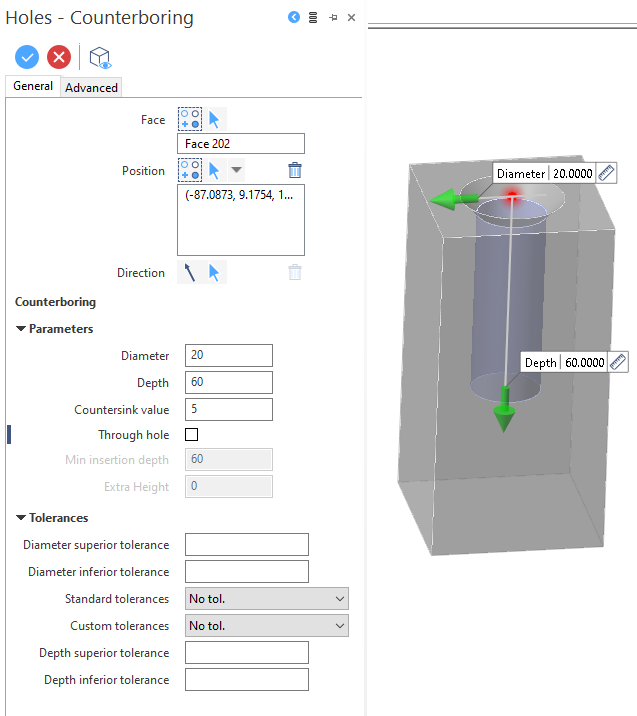This screenshot has height=716, width=637.
Task: Activate Position point selection icon
Action: tap(190, 170)
